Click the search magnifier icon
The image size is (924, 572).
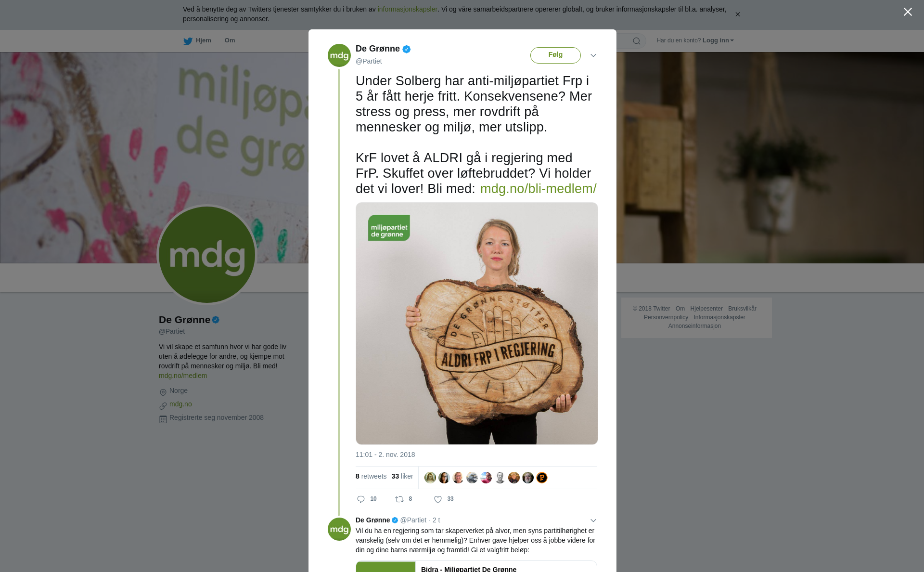coord(637,41)
